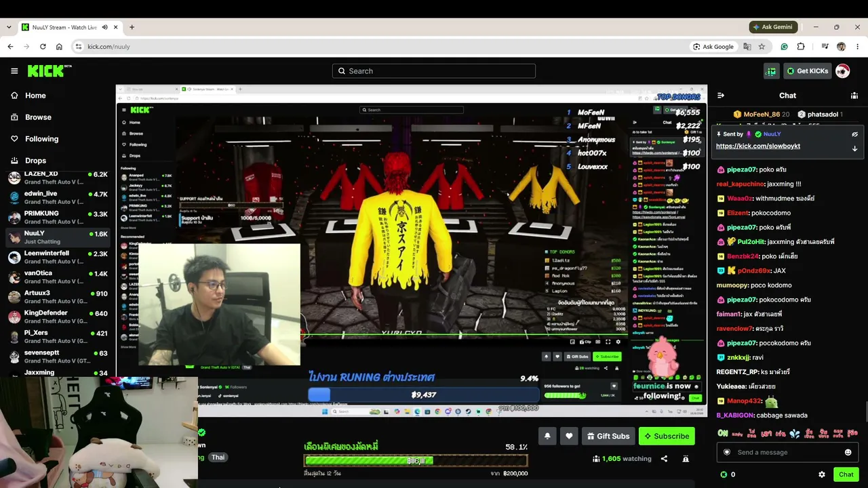This screenshot has width=868, height=488.
Task: Focus the Send a message field
Action: pyautogui.click(x=787, y=452)
